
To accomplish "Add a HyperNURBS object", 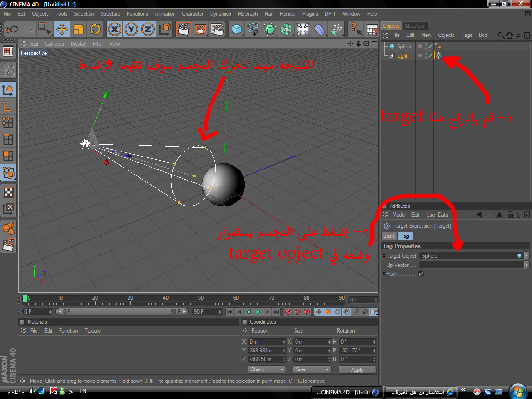I will click(x=270, y=29).
